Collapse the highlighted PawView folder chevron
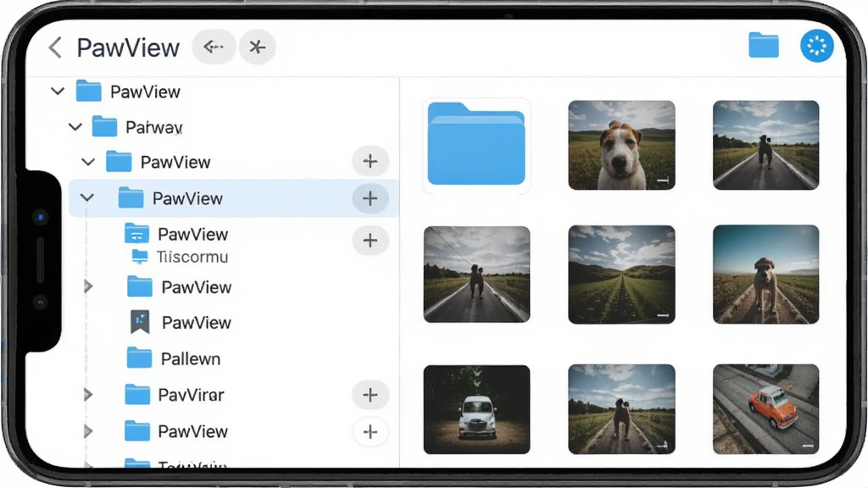This screenshot has width=868, height=488. pos(87,197)
